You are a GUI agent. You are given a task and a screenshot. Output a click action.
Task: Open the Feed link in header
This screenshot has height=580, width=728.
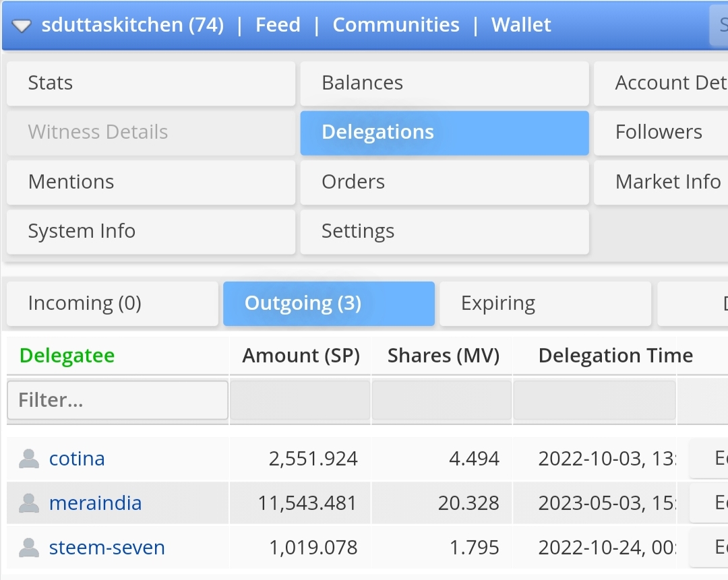click(278, 26)
